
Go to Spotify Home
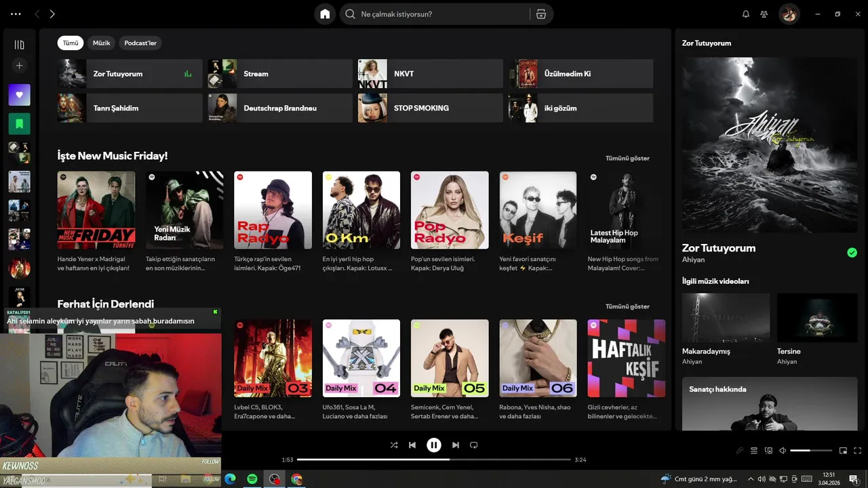click(x=325, y=14)
